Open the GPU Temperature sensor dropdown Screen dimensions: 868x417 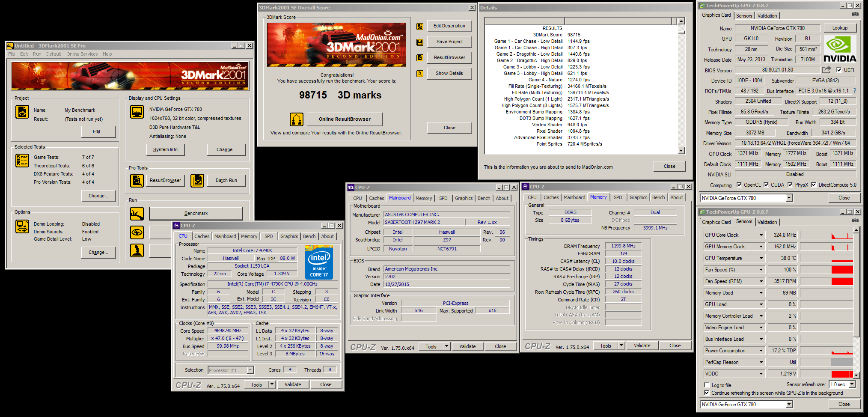point(761,258)
